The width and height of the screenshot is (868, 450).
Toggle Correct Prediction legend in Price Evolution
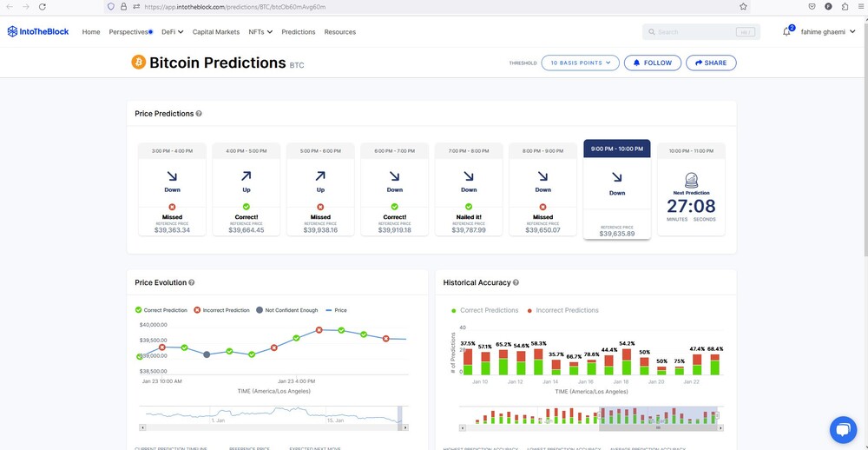[161, 310]
